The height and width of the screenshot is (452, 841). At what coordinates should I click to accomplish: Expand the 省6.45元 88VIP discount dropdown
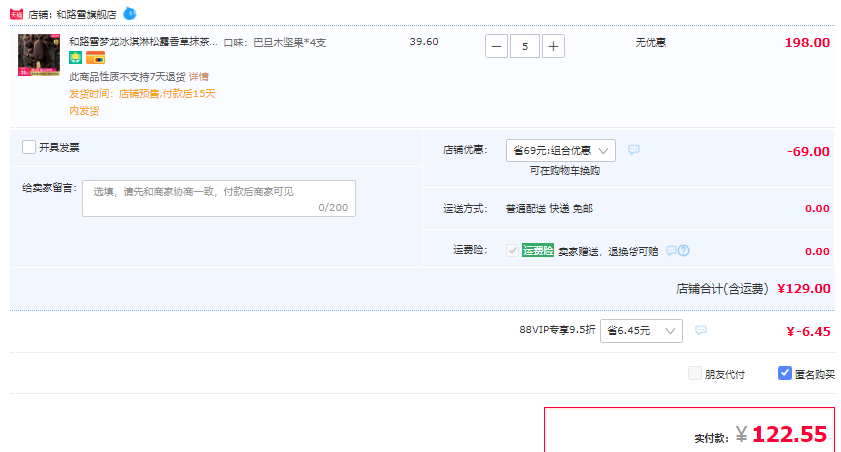pyautogui.click(x=641, y=331)
